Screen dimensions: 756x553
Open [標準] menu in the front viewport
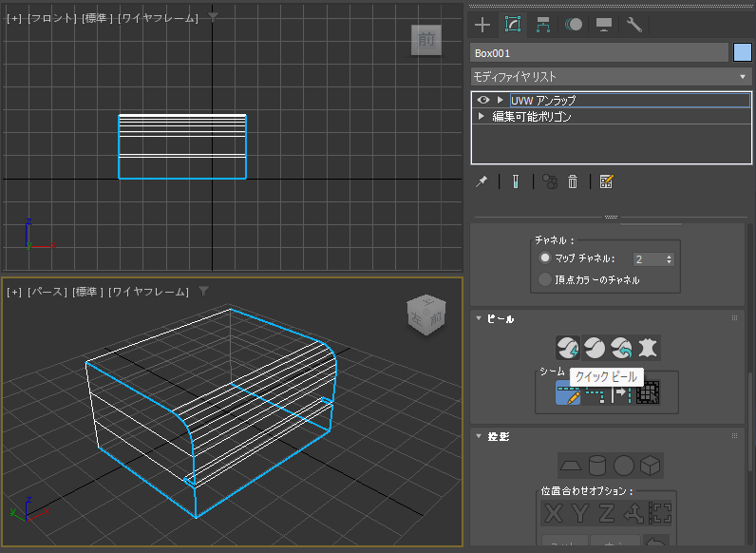(97, 18)
